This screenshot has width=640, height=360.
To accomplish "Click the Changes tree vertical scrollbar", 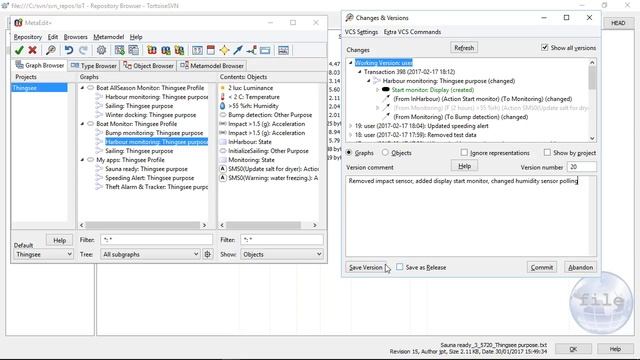I will coord(592,100).
